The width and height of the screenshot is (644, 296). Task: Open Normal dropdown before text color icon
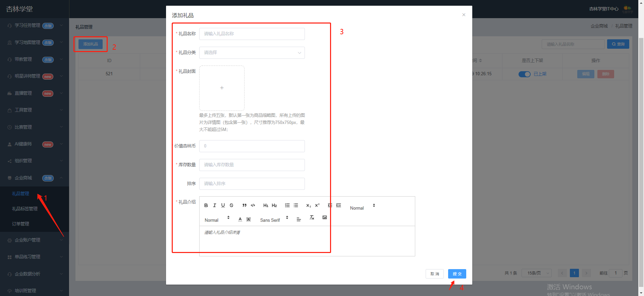click(217, 220)
